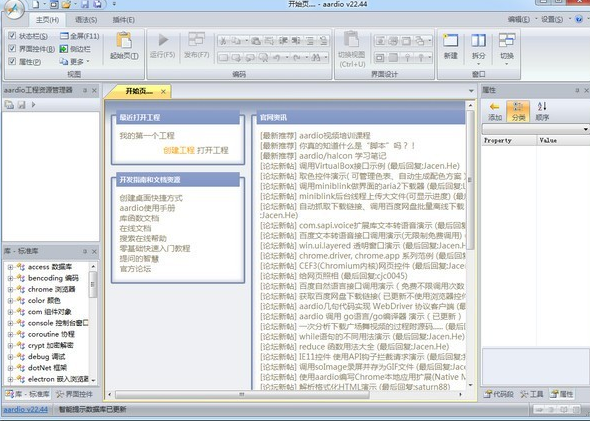The image size is (590, 421).
Task: Switch to the 界面控件 bottom tab
Action: (x=74, y=394)
